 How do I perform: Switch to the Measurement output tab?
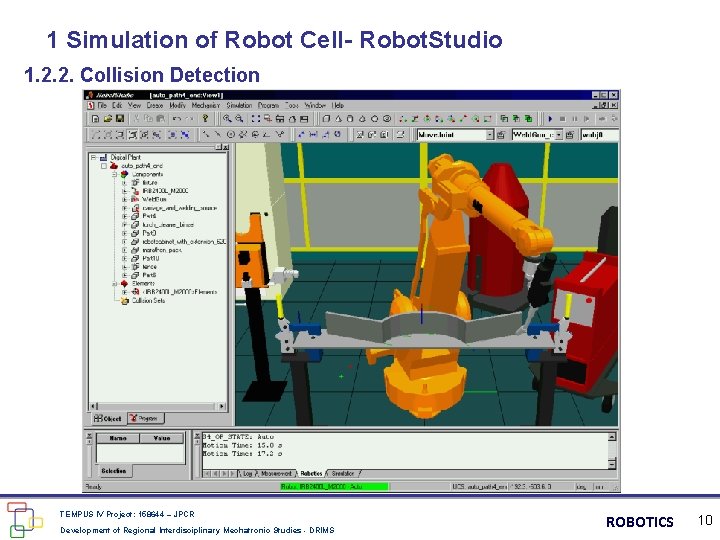coord(276,473)
